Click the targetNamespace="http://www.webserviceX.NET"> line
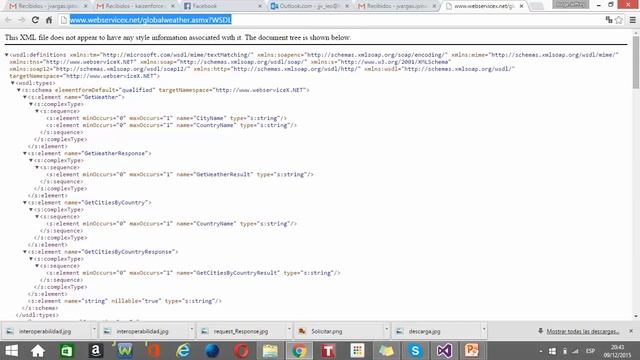Viewport: 640px width, 360px height. (84, 76)
